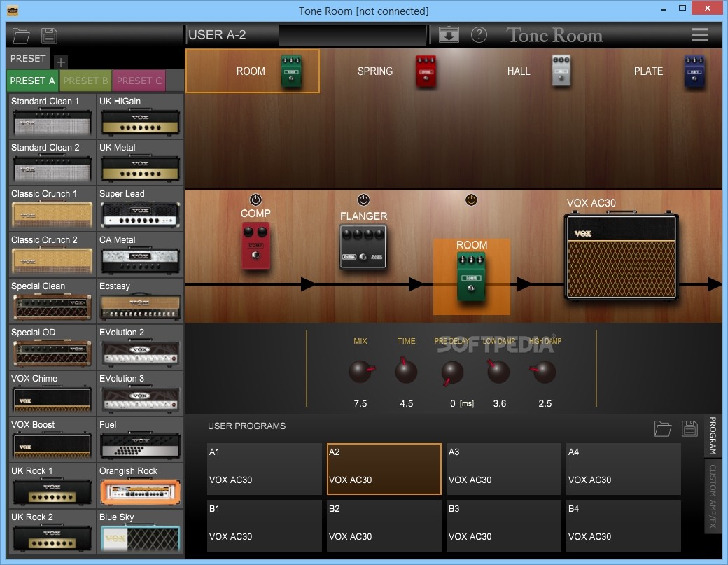Click the green ROOM pedal in signal chain

coord(471,277)
